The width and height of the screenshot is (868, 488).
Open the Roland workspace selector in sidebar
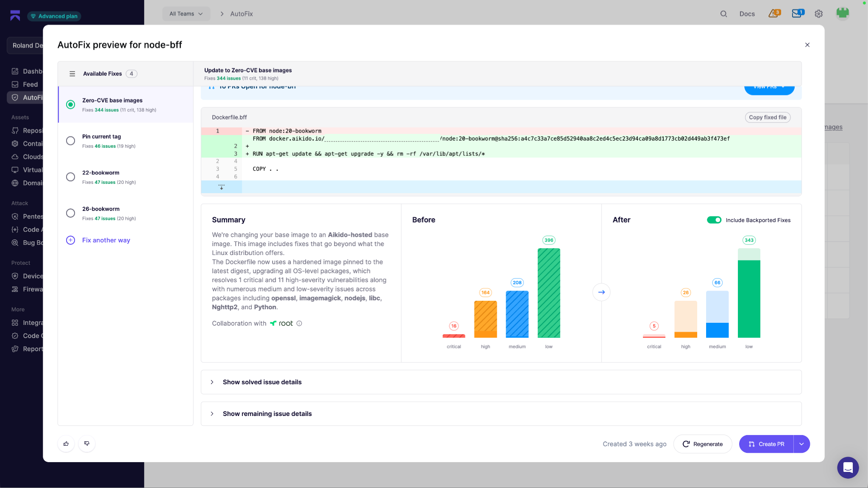25,45
